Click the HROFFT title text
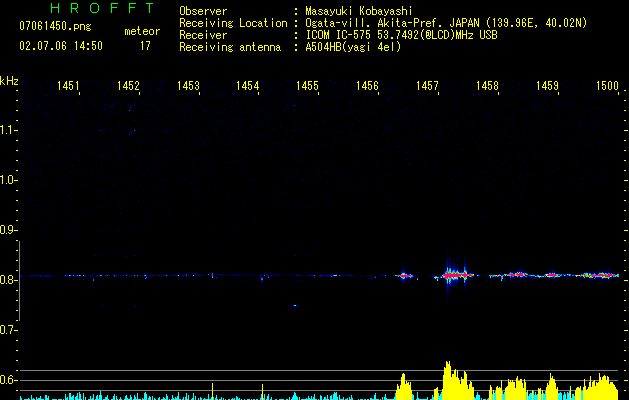The width and height of the screenshot is (629, 400). (103, 8)
